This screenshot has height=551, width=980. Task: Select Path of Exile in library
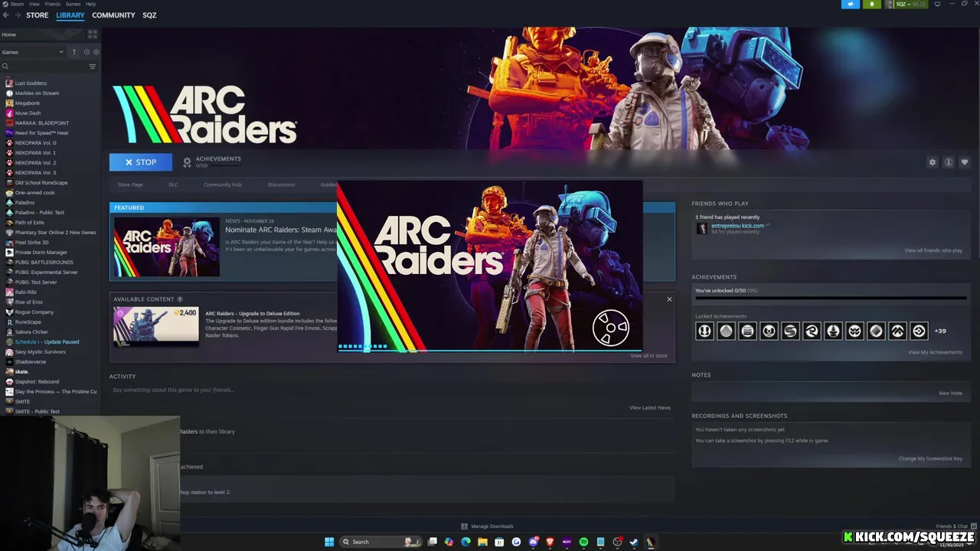(29, 222)
